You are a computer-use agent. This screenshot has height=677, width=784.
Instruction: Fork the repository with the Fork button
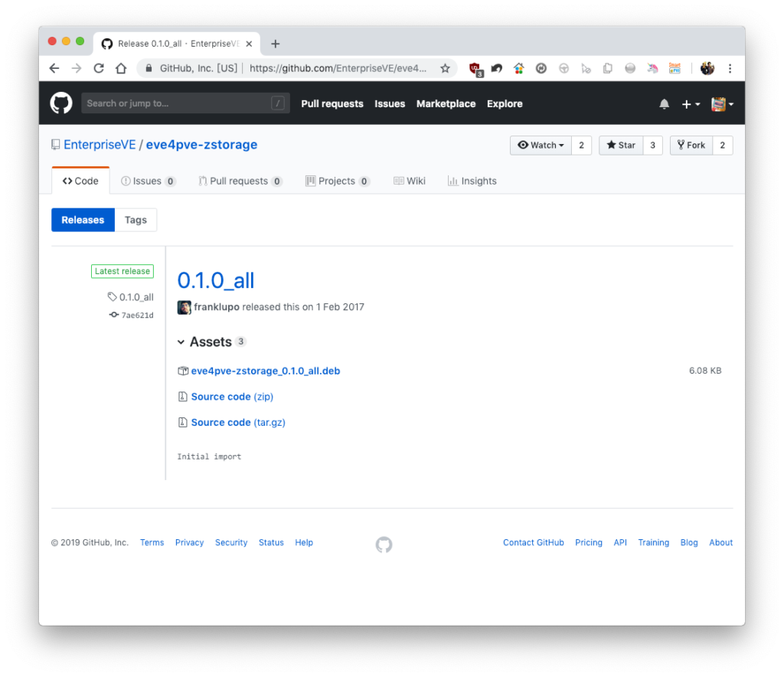[691, 145]
